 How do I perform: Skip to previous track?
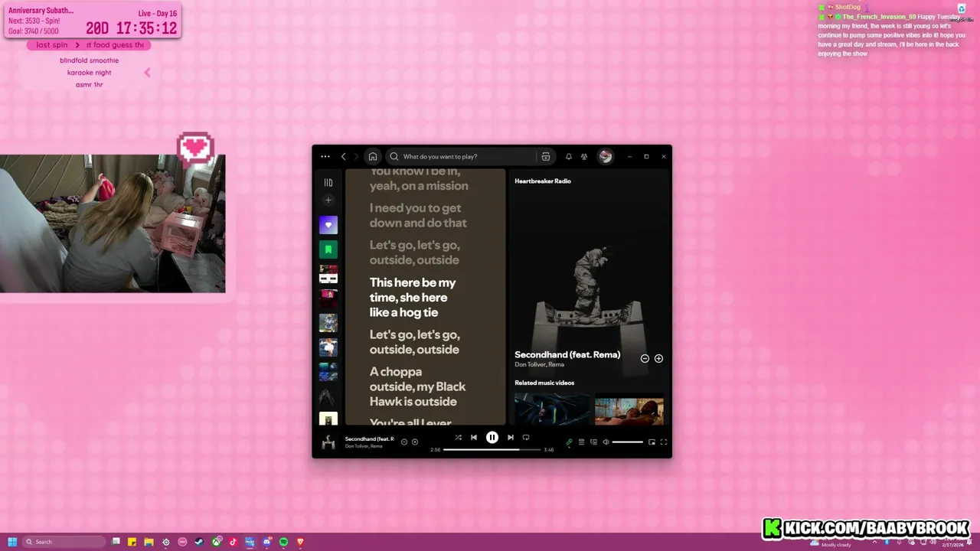pos(474,438)
